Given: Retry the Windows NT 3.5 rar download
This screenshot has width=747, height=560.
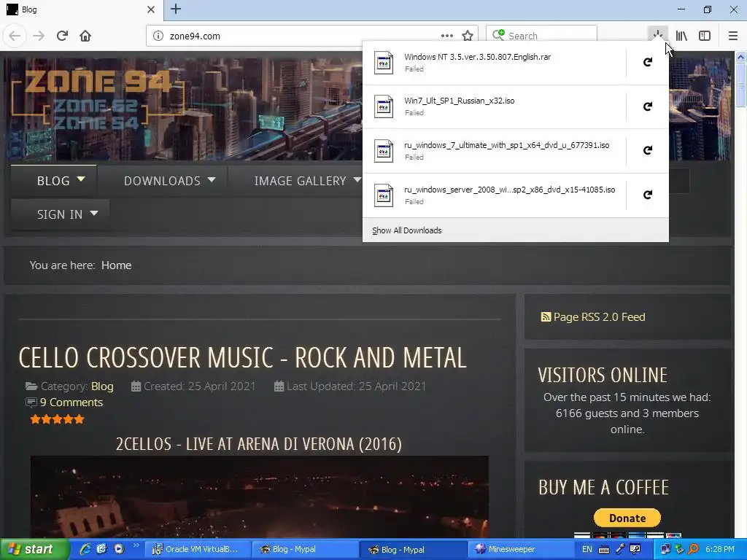Looking at the screenshot, I should pyautogui.click(x=648, y=62).
